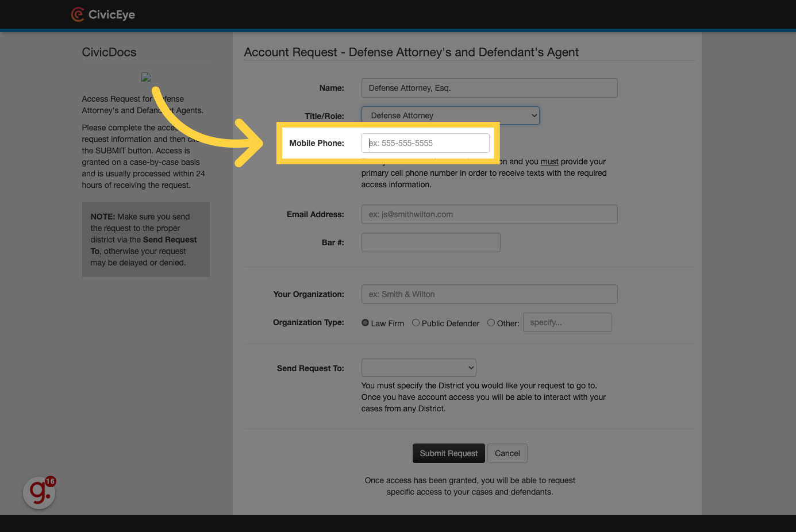Click the 'Once access has been granted' note

470,486
